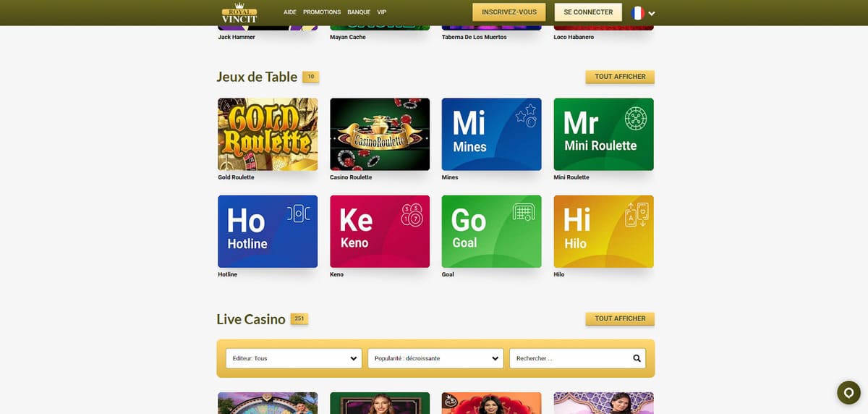The width and height of the screenshot is (868, 414).
Task: Open the AIDE menu item
Action: [x=290, y=12]
